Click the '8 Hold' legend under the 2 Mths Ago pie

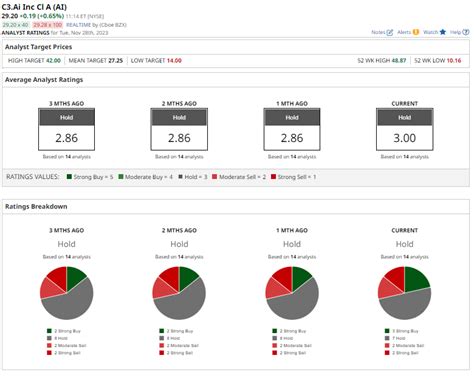[170, 338]
